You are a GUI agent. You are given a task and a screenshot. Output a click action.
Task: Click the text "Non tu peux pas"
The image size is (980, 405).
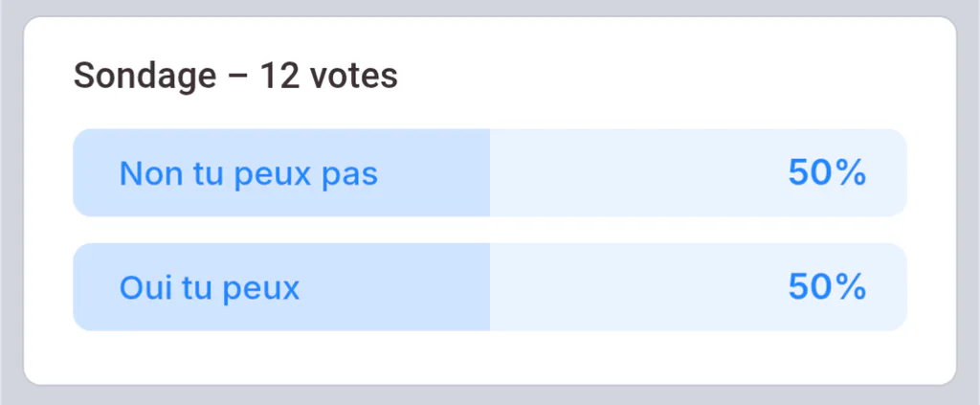pos(249,173)
